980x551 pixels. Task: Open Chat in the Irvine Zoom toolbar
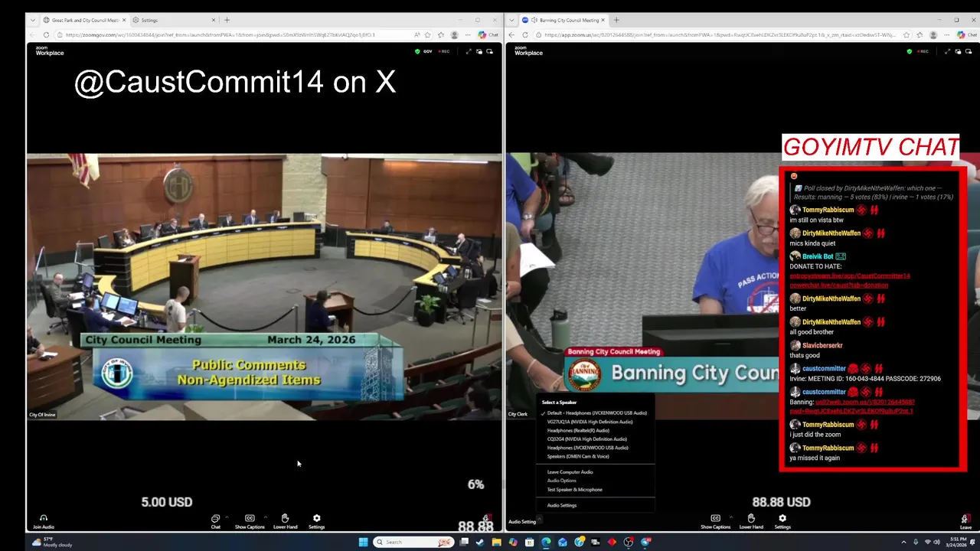[x=215, y=522]
